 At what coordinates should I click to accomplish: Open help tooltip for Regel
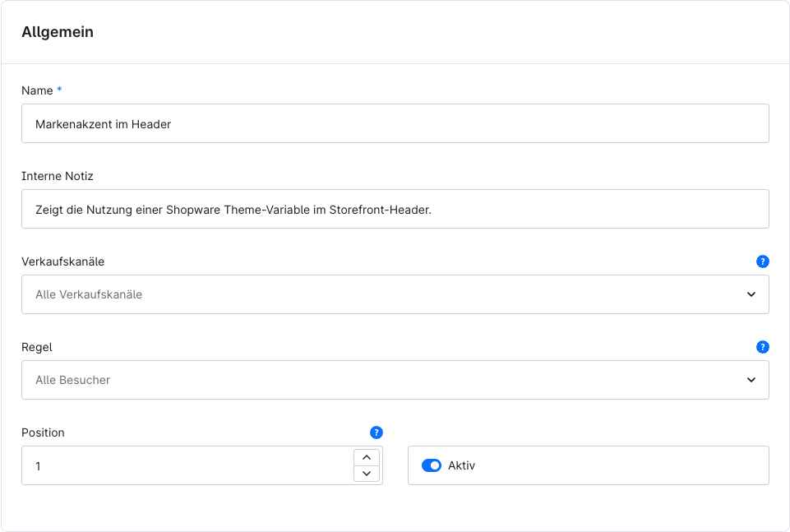(762, 347)
